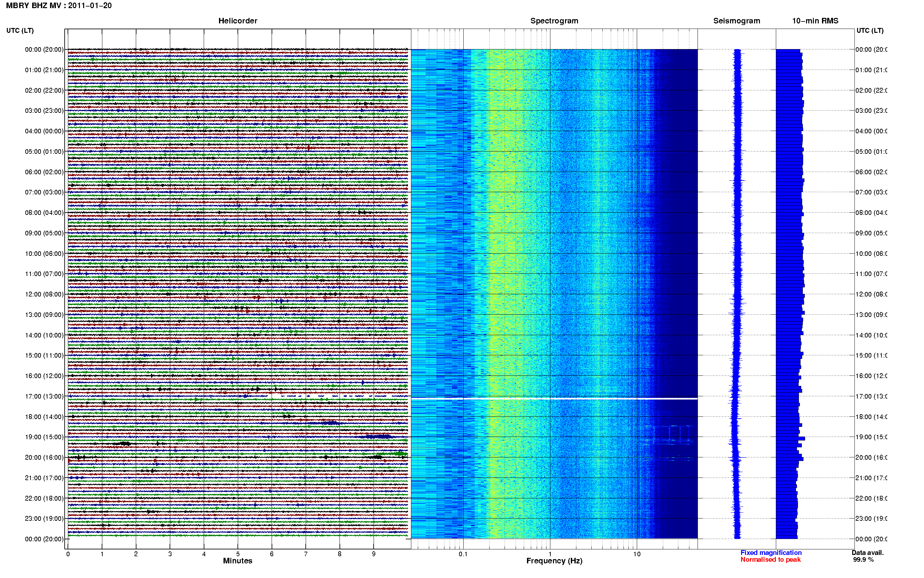Screen dimensions: 924x578
Task: Click the 1 Hz frequency tick label
Action: point(550,554)
